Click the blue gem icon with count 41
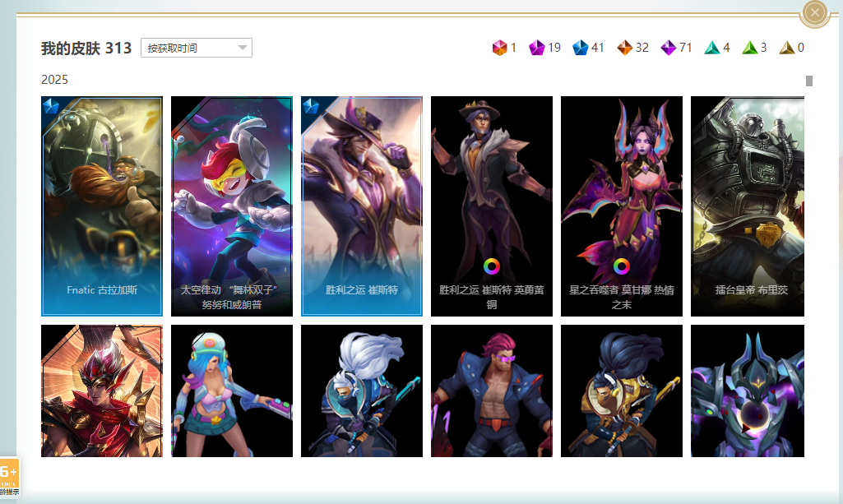 (580, 48)
